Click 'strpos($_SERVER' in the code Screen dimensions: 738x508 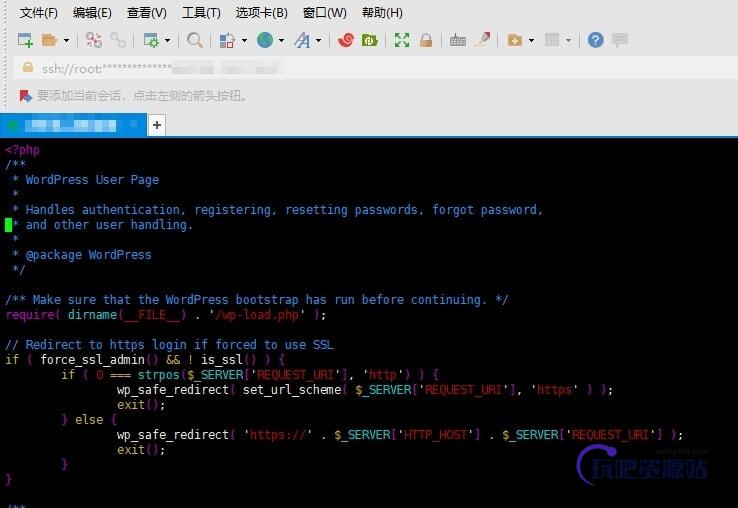pos(191,375)
